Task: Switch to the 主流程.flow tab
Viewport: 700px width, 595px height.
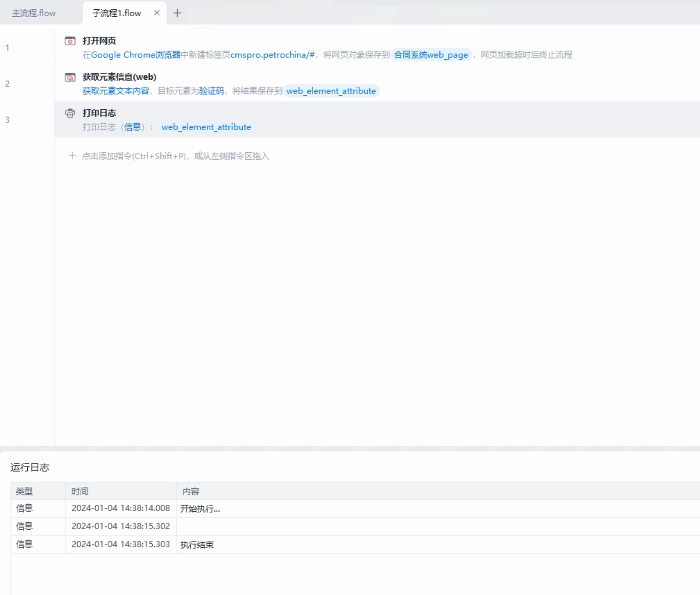Action: [x=34, y=13]
